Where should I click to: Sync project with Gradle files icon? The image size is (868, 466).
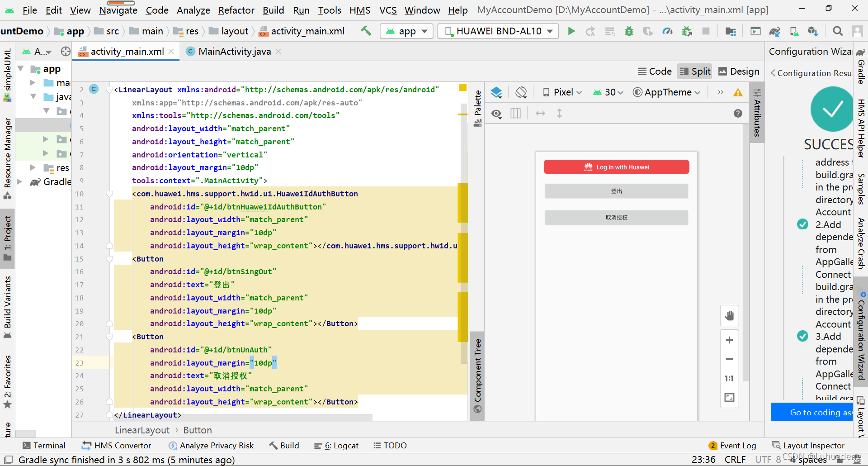click(775, 31)
